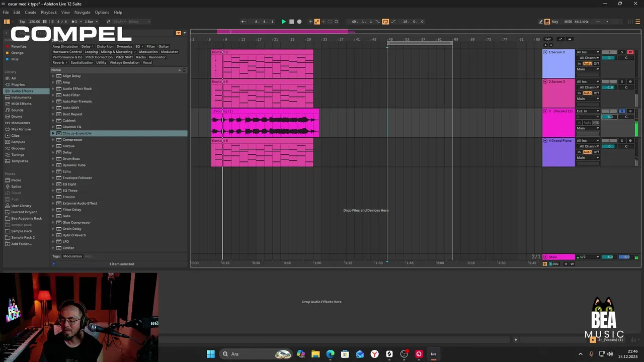Open the 1 Bar quantization dropdown
The width and height of the screenshot is (644, 362).
tap(90, 22)
